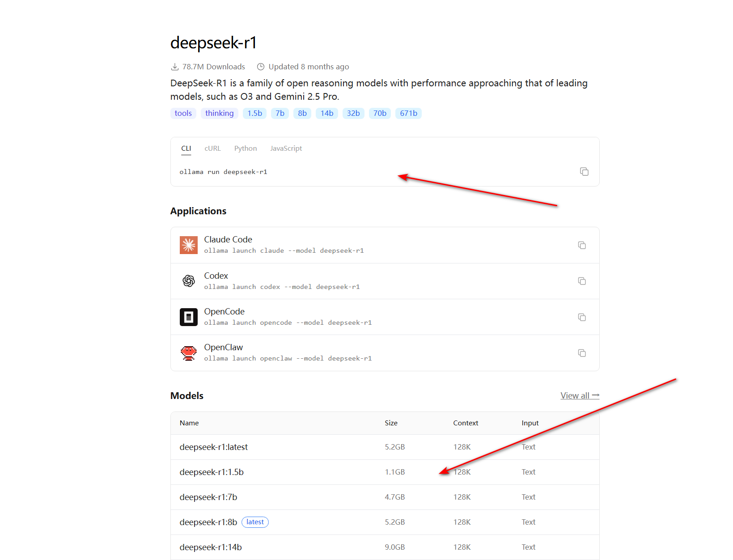The image size is (733, 560).
Task: Copy the ollama run deepseek-r1 command
Action: pyautogui.click(x=584, y=172)
